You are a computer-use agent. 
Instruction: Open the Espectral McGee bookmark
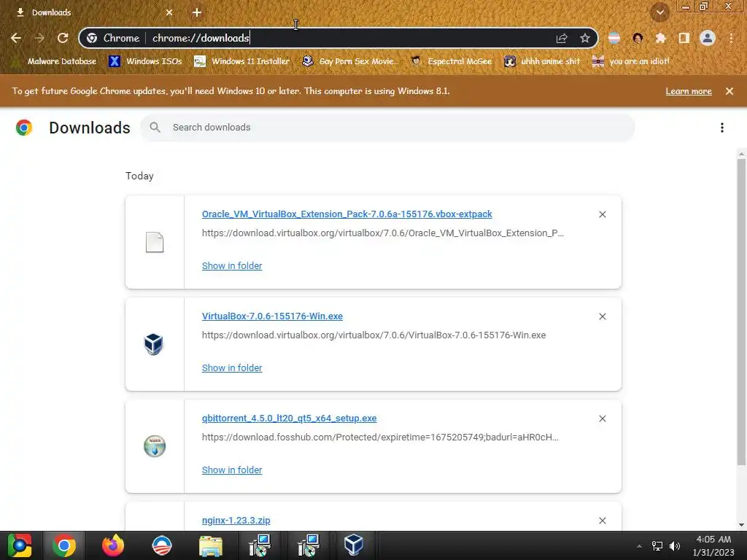451,61
